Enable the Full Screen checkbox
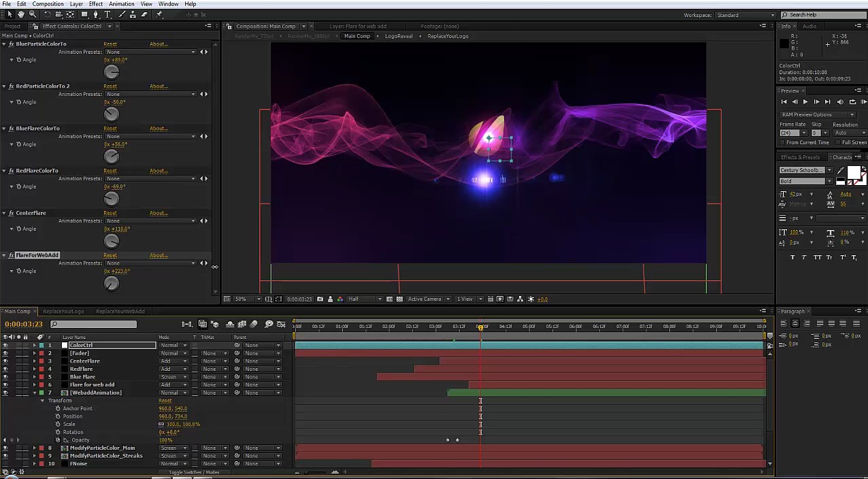Image resolution: width=868 pixels, height=479 pixels. tap(839, 143)
